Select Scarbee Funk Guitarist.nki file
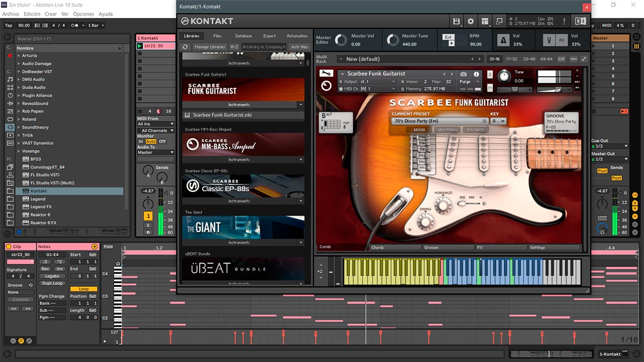The width and height of the screenshot is (644, 362). coord(244,115)
